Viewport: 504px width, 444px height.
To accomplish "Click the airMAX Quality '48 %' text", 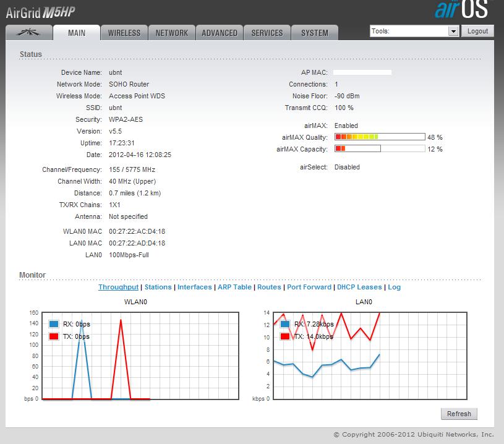I will pos(435,137).
